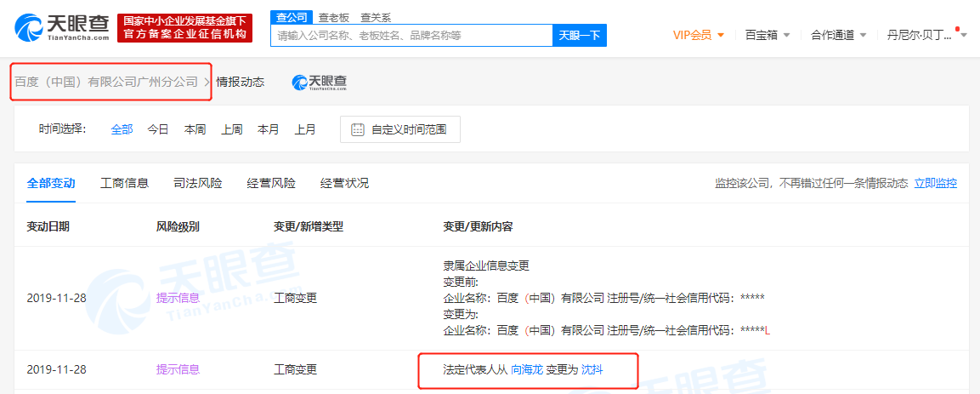
Task: Open the calendar icon for 自定义时间范围
Action: [358, 130]
